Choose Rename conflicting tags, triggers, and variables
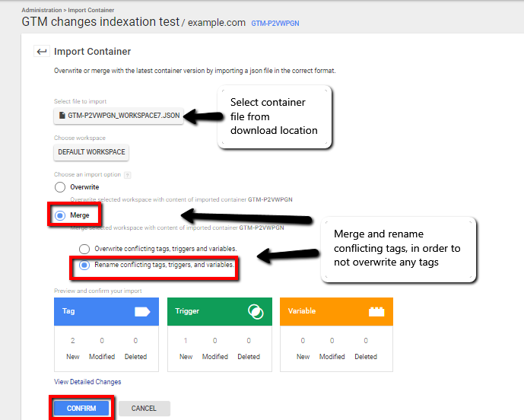 tap(85, 266)
